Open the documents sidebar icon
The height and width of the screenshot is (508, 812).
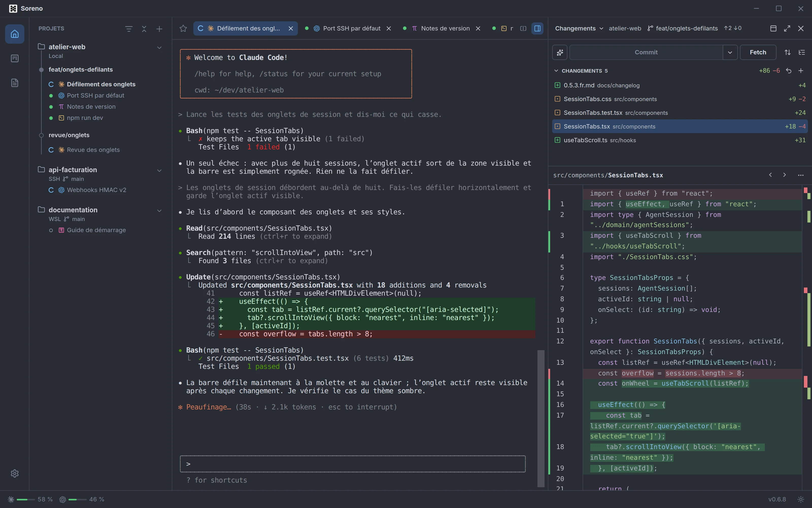14,83
